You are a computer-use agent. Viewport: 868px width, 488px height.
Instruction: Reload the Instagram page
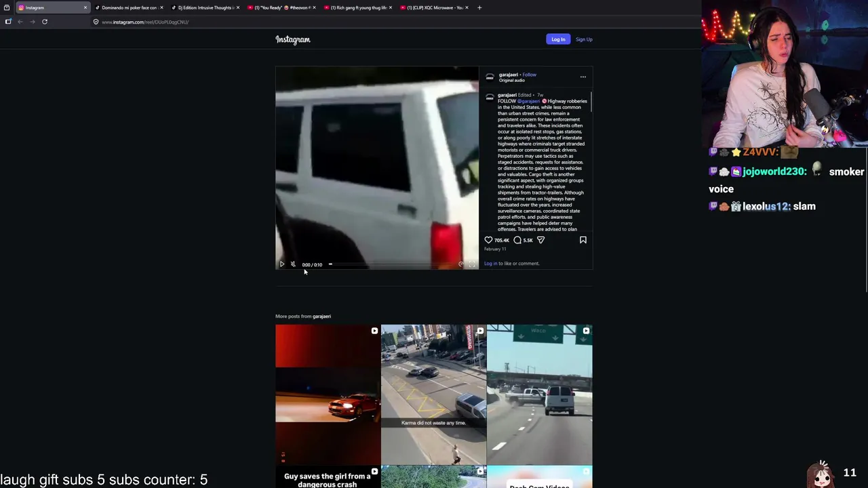tap(45, 22)
